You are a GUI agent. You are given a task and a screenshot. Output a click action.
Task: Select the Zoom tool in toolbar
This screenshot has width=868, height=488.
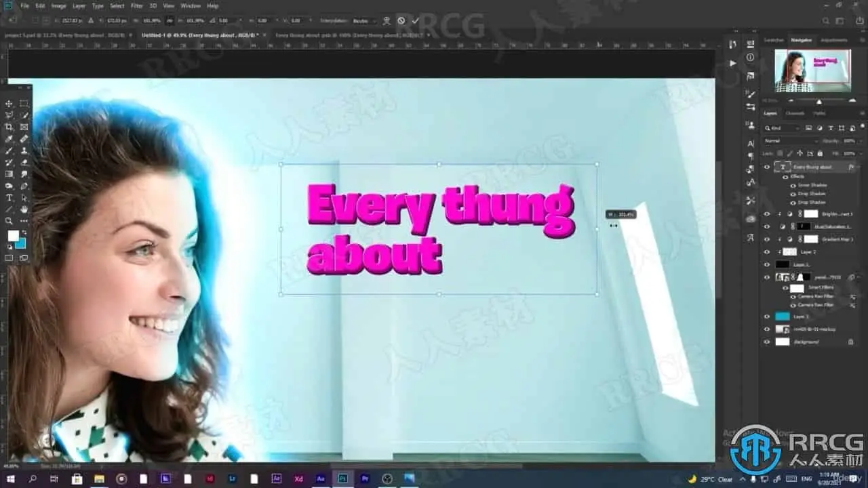[9, 220]
